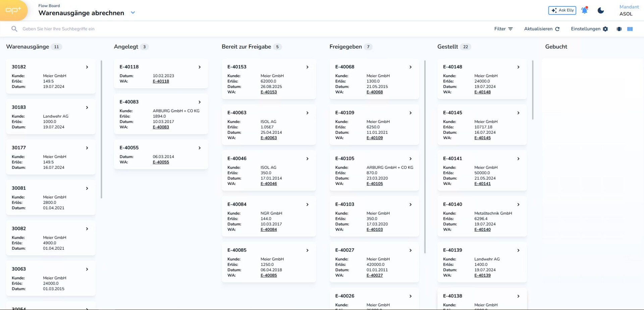
Task: Expand the Warenausgänge abrechnen board dropdown
Action: 133,13
